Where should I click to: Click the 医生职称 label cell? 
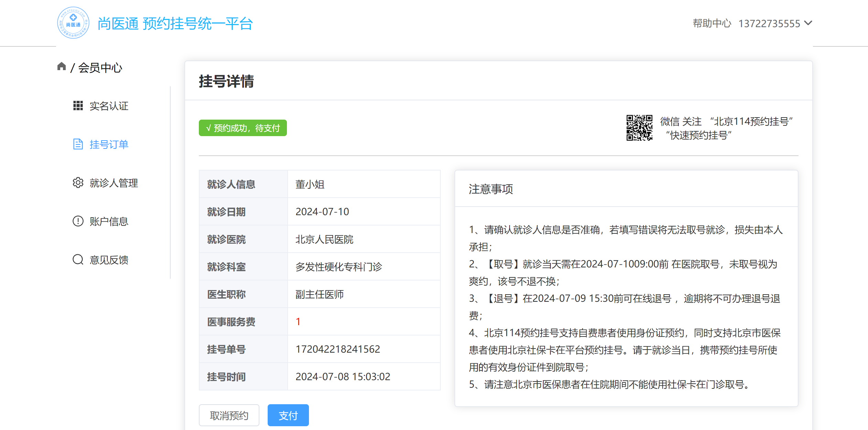(x=243, y=294)
